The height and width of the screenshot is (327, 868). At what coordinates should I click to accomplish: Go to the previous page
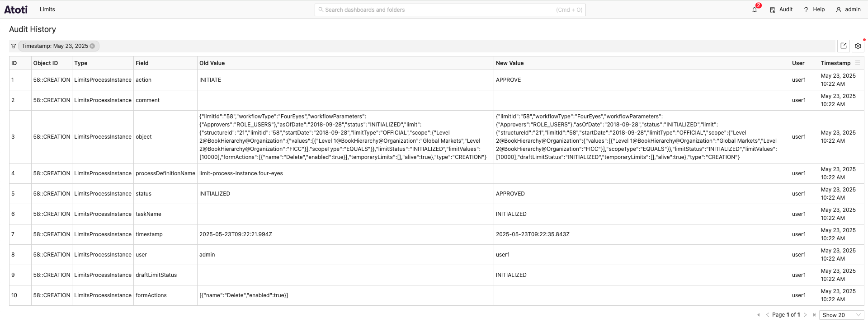pyautogui.click(x=767, y=315)
